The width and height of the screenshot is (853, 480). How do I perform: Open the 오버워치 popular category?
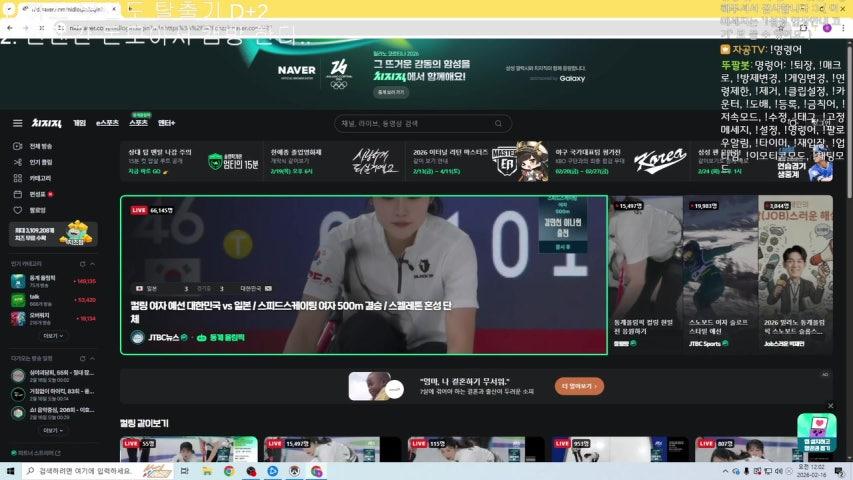[53, 318]
